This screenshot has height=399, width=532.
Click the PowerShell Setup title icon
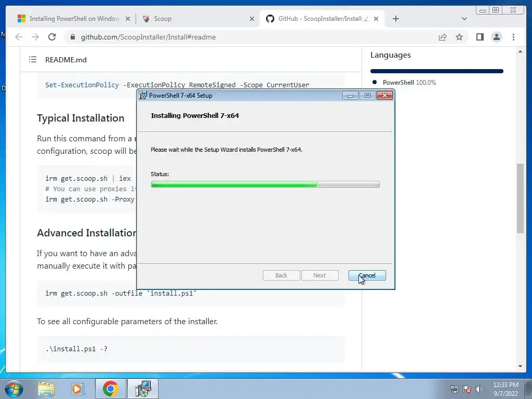point(143,96)
